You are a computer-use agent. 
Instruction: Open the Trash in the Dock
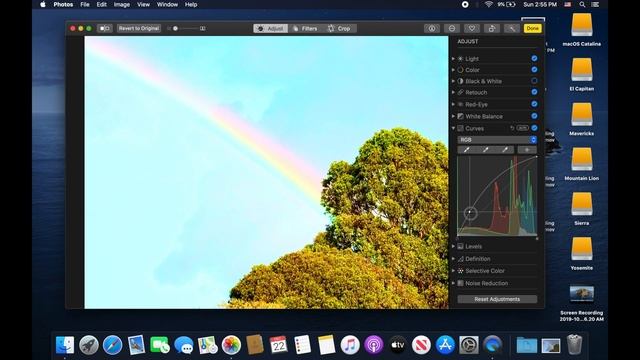click(x=574, y=345)
